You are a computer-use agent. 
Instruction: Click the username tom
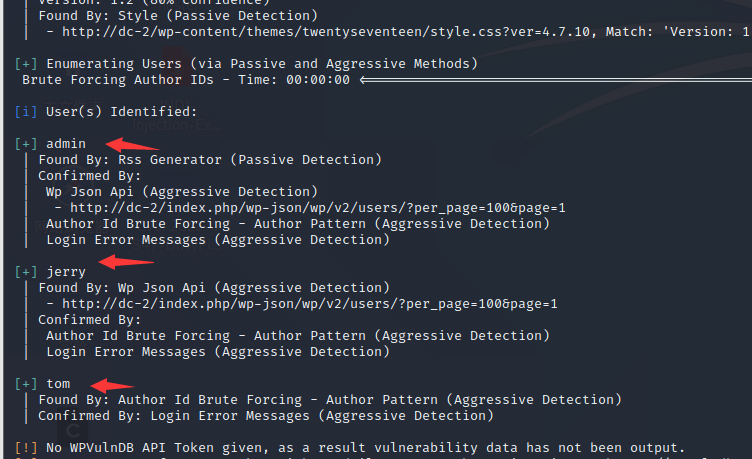[58, 384]
